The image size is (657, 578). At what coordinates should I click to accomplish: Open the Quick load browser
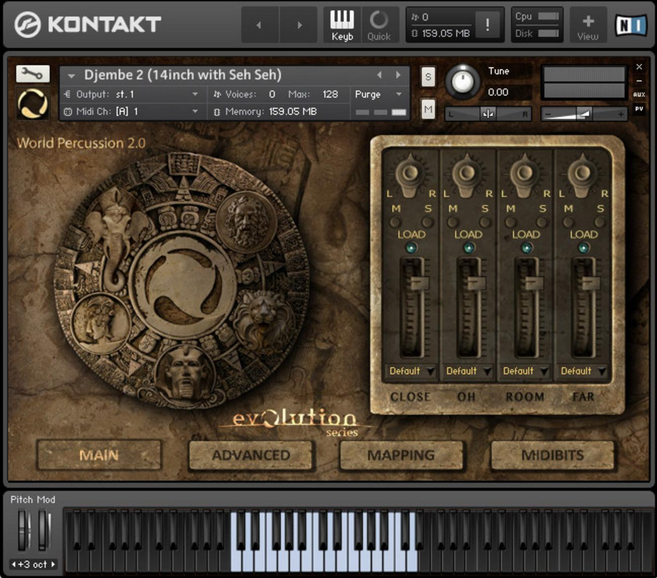[379, 25]
